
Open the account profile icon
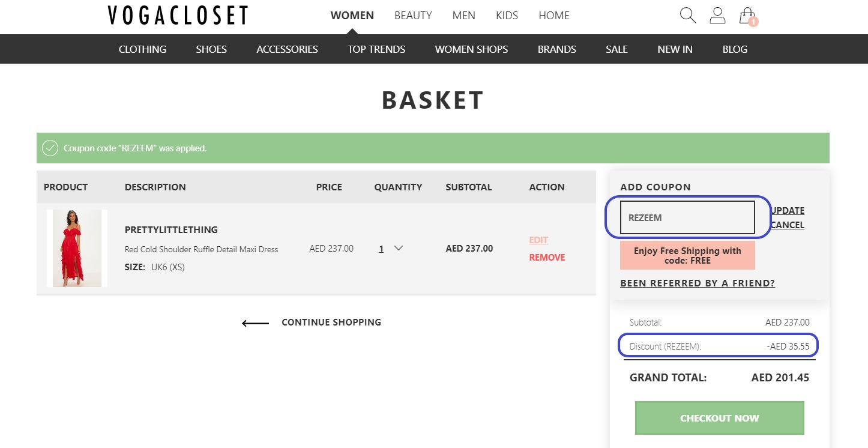coord(717,15)
